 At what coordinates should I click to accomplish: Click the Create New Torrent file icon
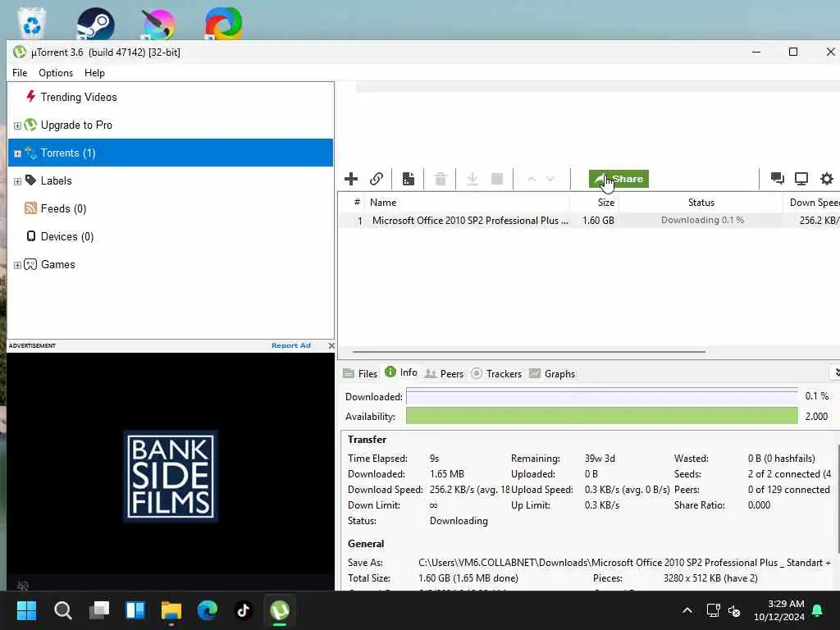click(409, 179)
